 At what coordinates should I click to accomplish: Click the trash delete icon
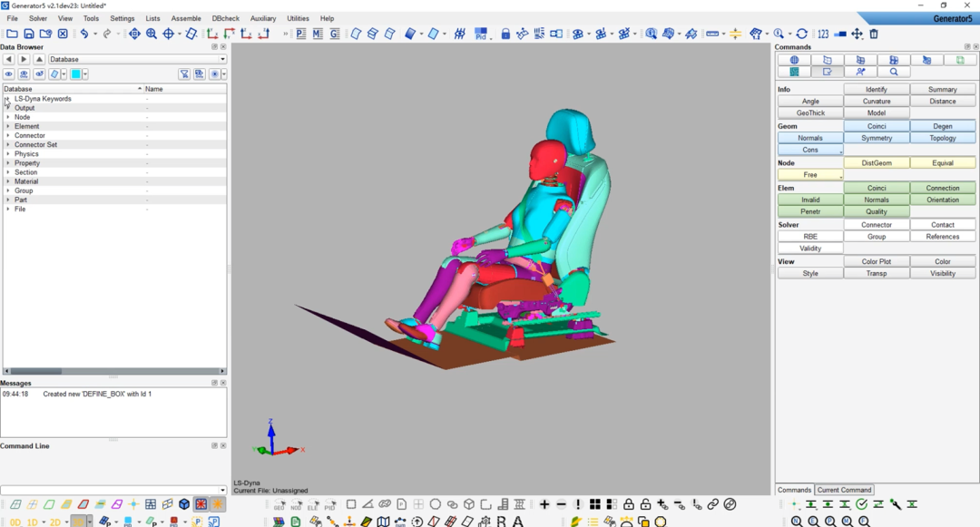(x=874, y=34)
